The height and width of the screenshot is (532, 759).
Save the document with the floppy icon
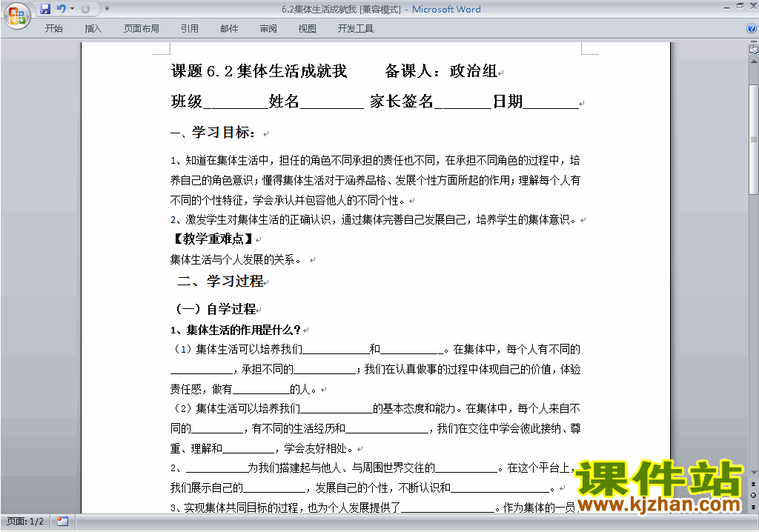point(45,9)
